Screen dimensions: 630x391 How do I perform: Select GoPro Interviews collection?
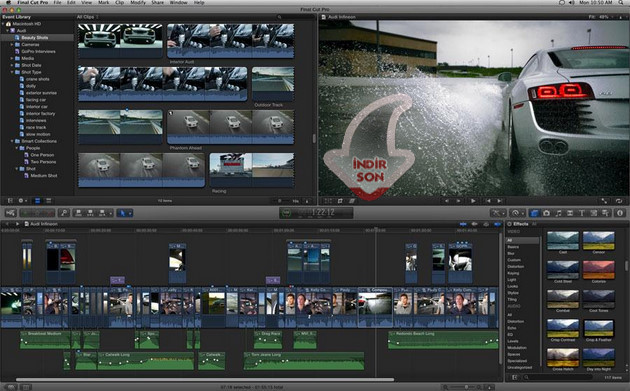[x=38, y=51]
